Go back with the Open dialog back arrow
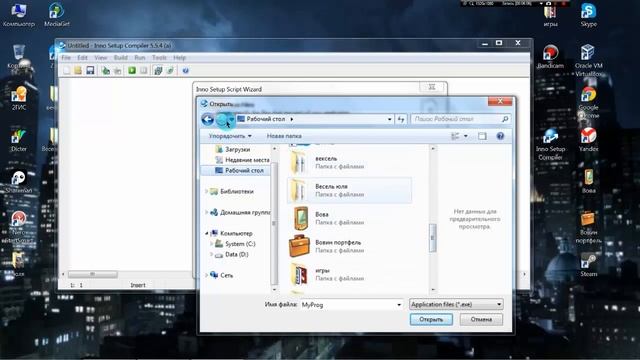The width and height of the screenshot is (640, 360). [x=208, y=119]
